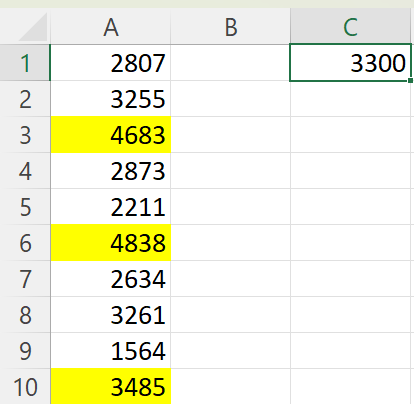
Task: Click cell with value 3261
Action: point(111,315)
